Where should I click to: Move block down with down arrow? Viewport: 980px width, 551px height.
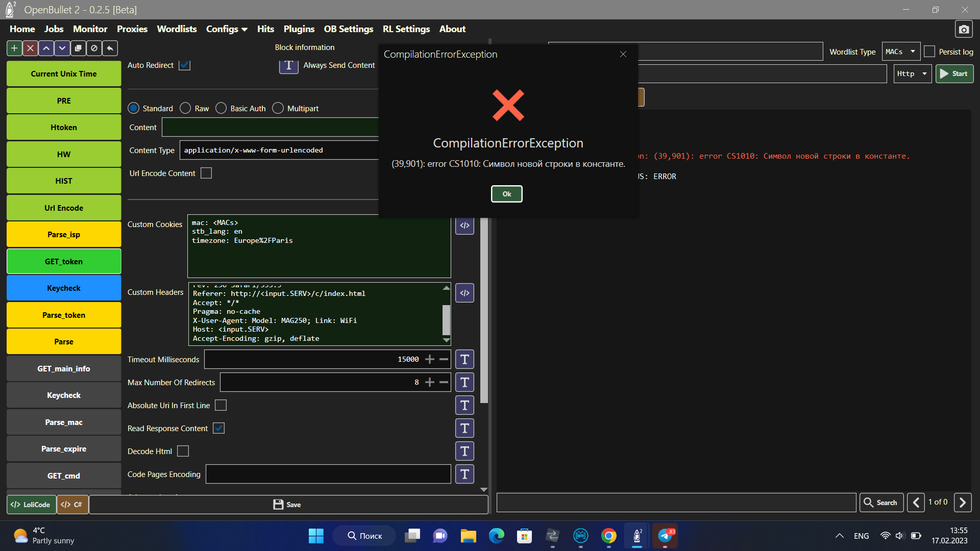62,48
